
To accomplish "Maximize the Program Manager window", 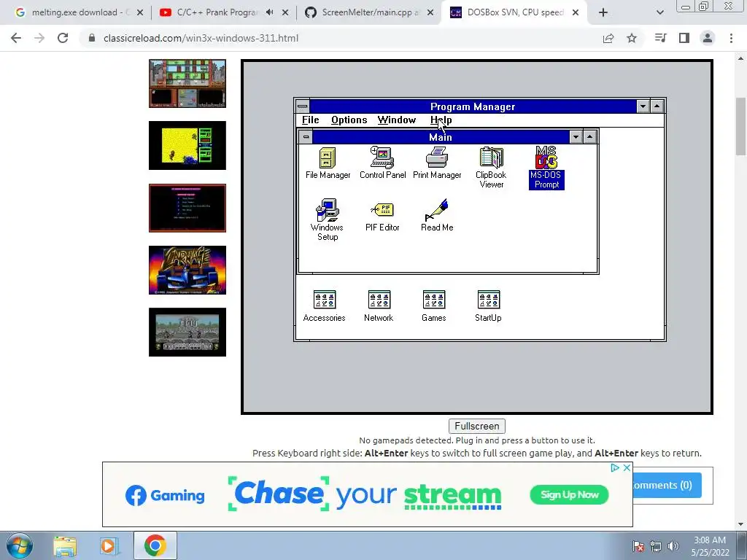I will pyautogui.click(x=657, y=106).
